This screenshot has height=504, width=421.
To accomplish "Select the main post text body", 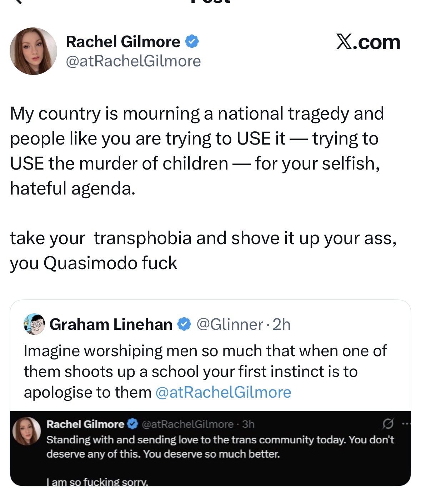I will coord(203,188).
